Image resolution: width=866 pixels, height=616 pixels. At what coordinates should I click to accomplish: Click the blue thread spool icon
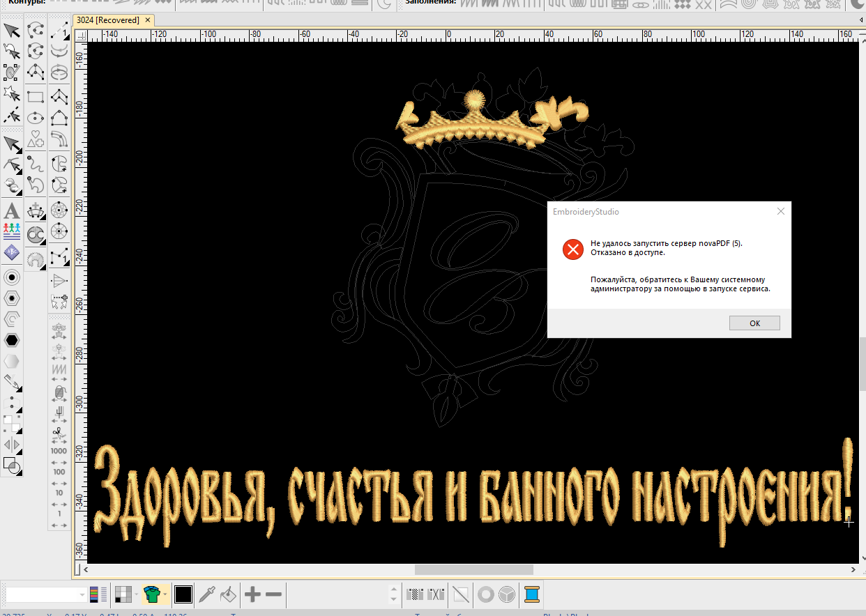[x=532, y=594]
